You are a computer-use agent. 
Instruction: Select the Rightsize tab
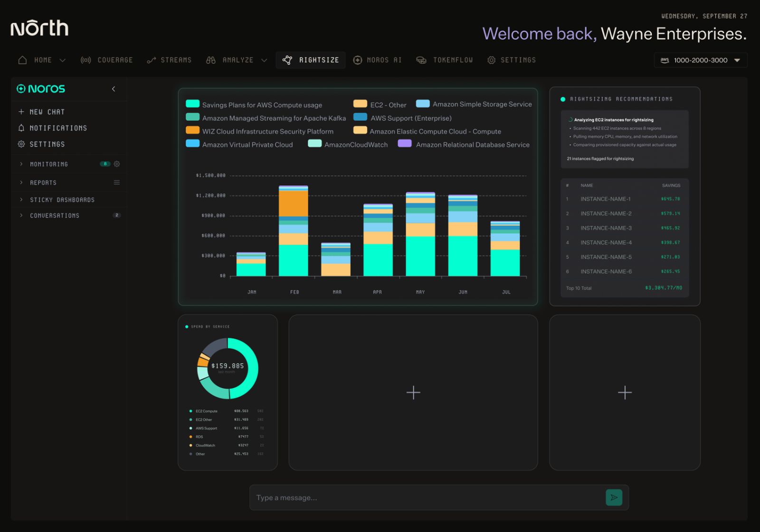pos(311,60)
